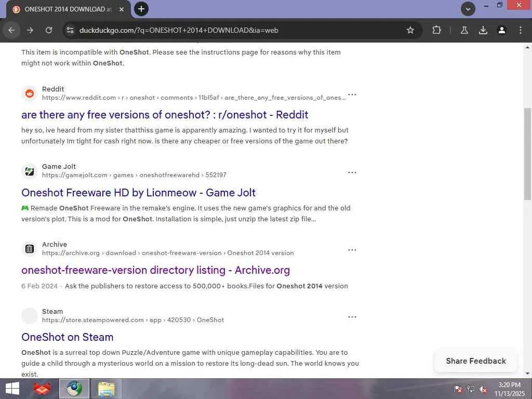Open more options for Game Jolt result
The width and height of the screenshot is (532, 399).
[352, 172]
